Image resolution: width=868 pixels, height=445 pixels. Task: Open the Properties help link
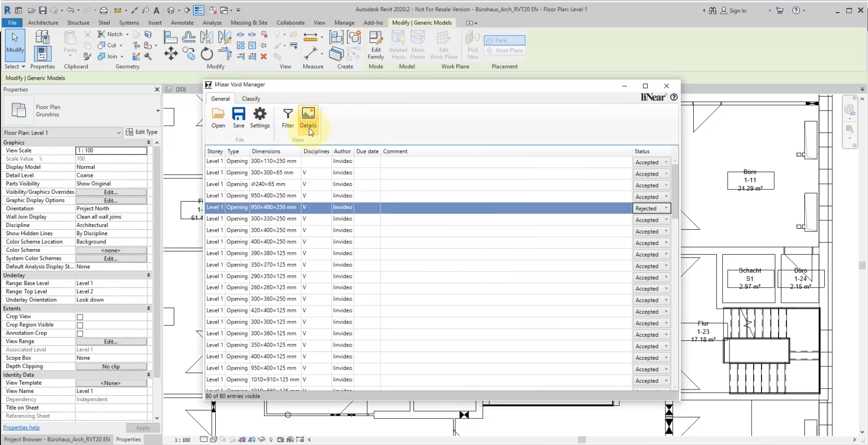tap(21, 427)
